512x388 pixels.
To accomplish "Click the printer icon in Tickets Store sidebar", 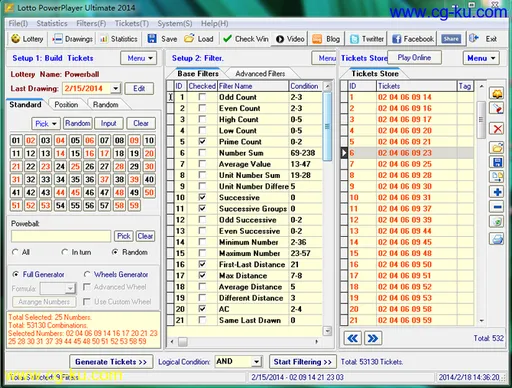I will pyautogui.click(x=497, y=239).
